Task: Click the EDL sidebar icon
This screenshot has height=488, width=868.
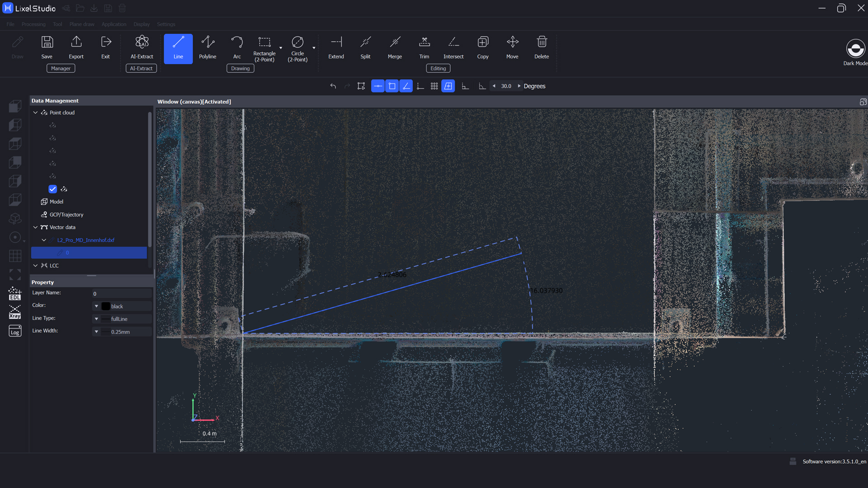Action: point(15,294)
